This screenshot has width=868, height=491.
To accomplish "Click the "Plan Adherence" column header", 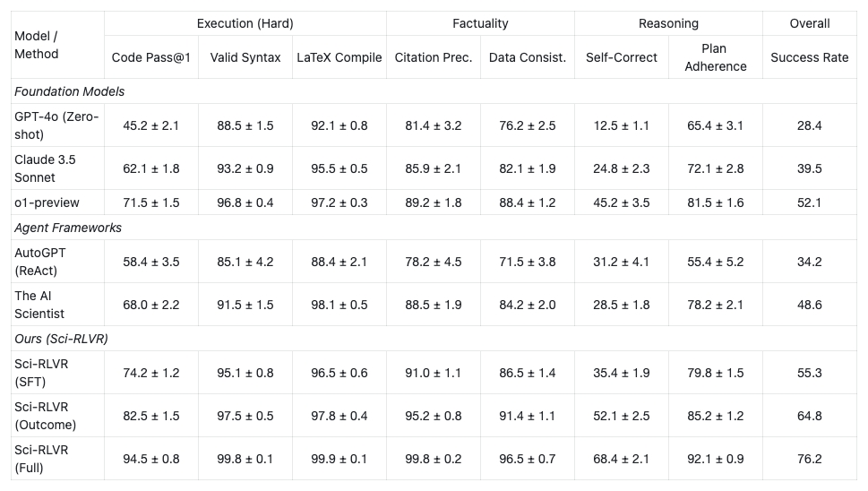I will (714, 57).
